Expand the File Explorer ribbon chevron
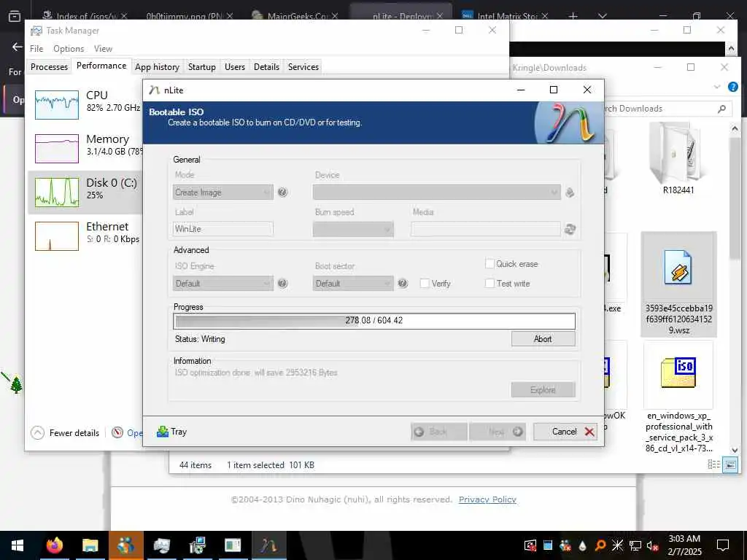 717,87
